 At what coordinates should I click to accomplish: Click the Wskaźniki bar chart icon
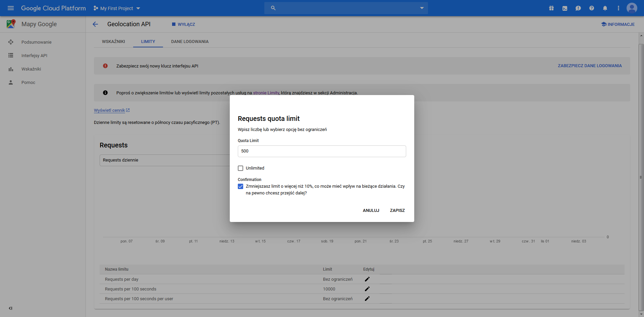pos(11,69)
